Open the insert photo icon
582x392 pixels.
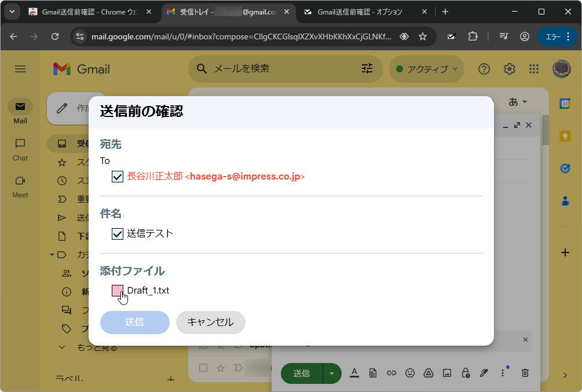pyautogui.click(x=447, y=373)
